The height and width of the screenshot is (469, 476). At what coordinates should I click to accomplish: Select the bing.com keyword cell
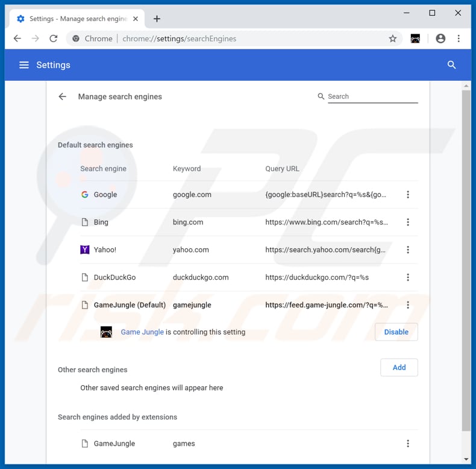pos(188,222)
